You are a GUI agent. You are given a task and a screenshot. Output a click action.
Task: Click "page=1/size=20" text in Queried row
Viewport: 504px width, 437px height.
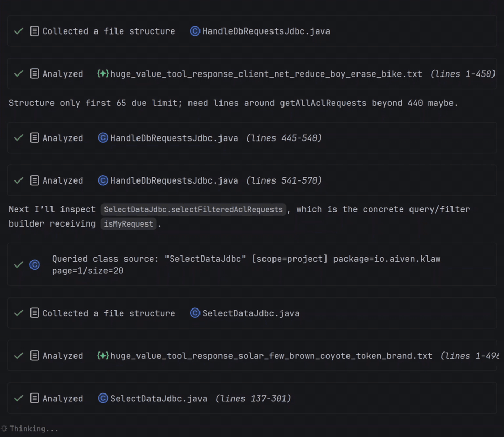tap(88, 271)
